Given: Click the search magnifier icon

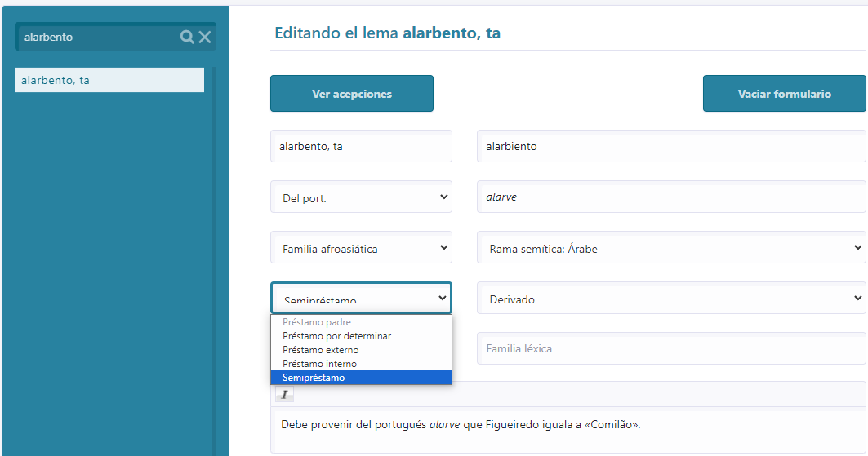Looking at the screenshot, I should coord(187,37).
